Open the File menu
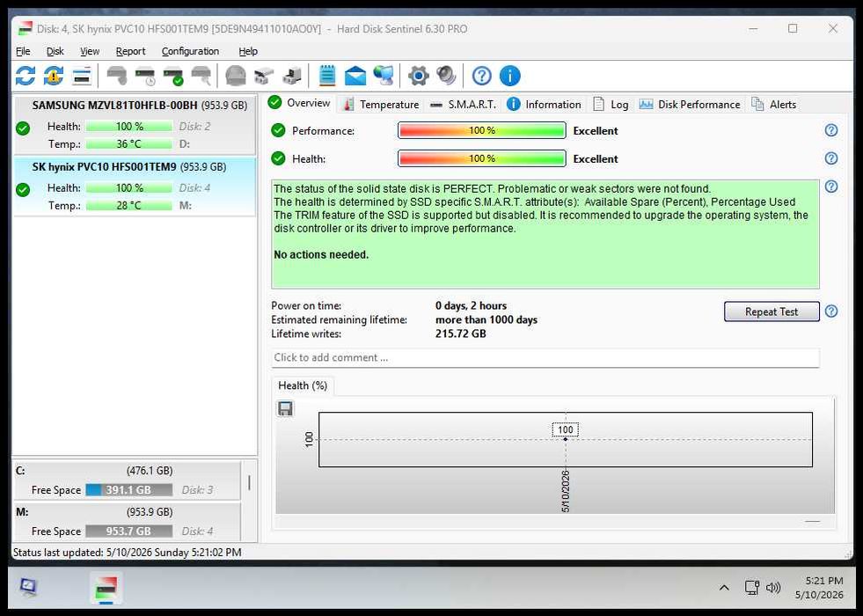The width and height of the screenshot is (863, 616). point(23,51)
